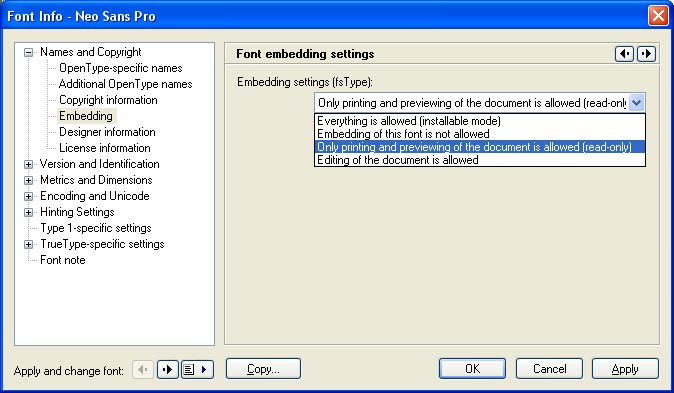The image size is (674, 393).
Task: Choose Embedding of this font is not allowed
Action: [480, 134]
